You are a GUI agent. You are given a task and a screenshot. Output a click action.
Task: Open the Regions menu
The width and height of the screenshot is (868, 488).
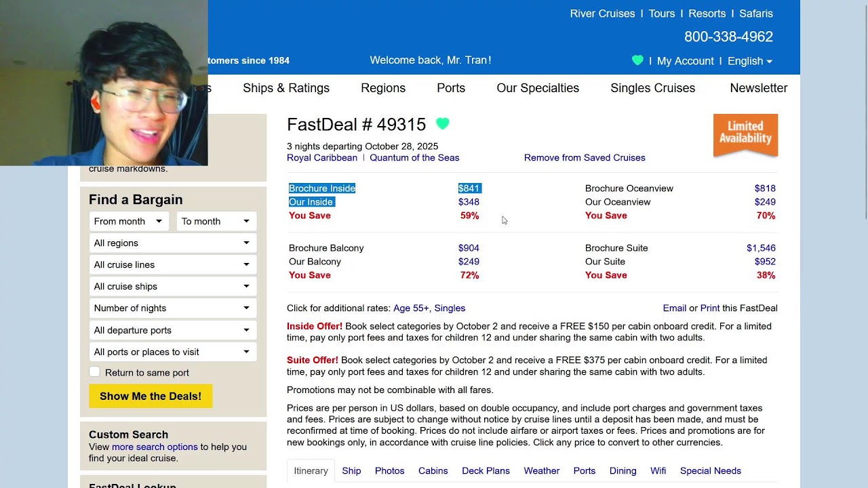click(383, 88)
